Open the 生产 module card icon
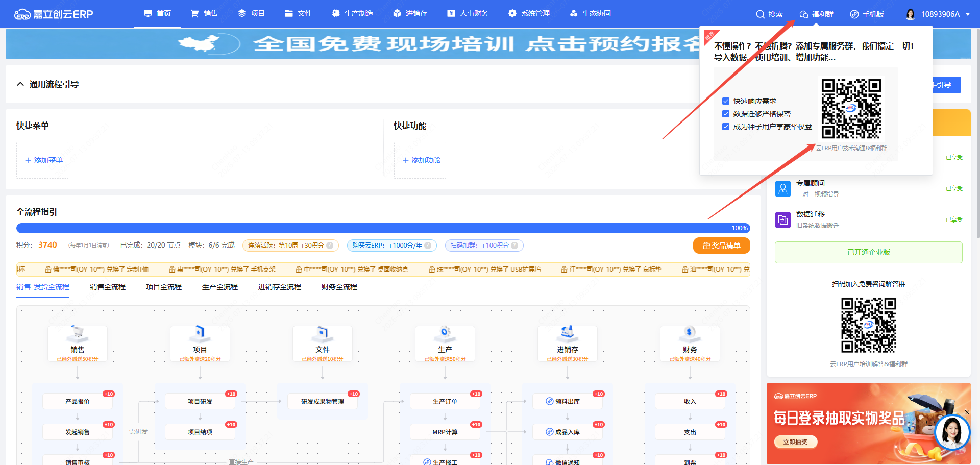The height and width of the screenshot is (465, 980). (445, 333)
